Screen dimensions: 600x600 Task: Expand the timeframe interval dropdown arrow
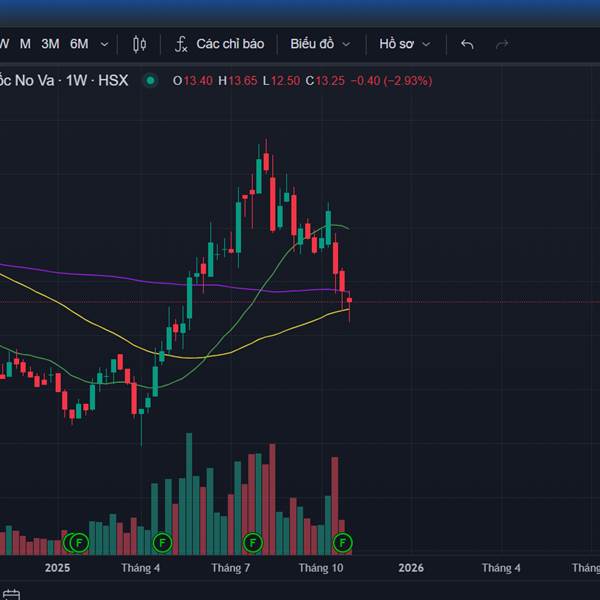click(x=104, y=44)
